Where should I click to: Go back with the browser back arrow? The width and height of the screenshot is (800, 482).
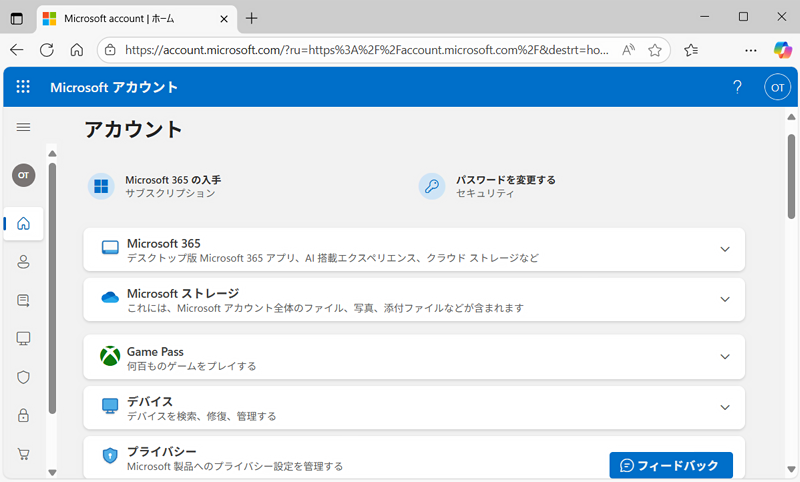pyautogui.click(x=17, y=50)
